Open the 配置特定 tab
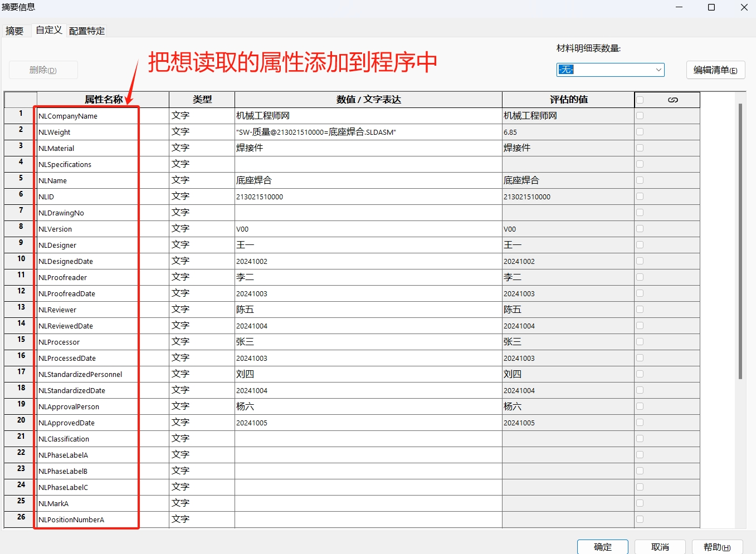Screen dimensions: 756x554 point(87,31)
